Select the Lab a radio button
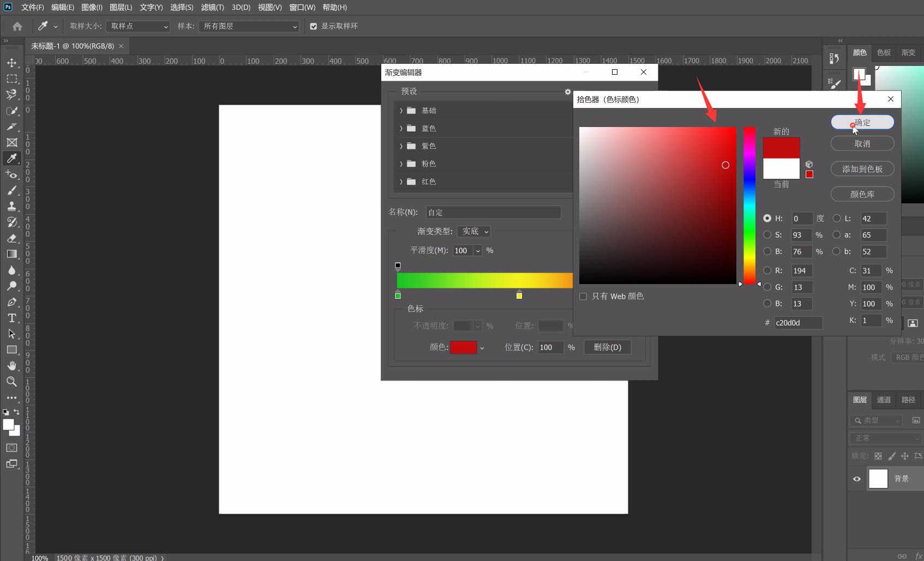 point(837,235)
